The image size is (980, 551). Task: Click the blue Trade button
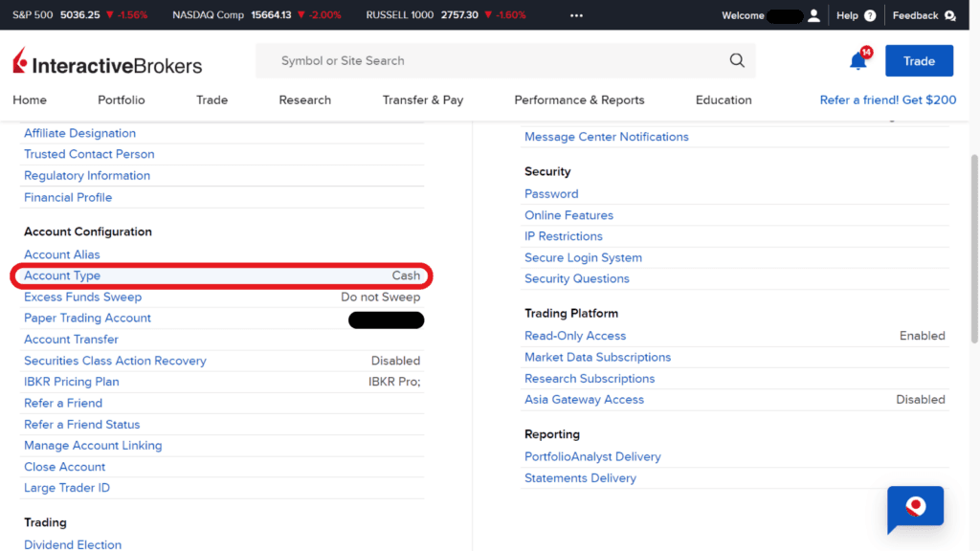pos(919,59)
